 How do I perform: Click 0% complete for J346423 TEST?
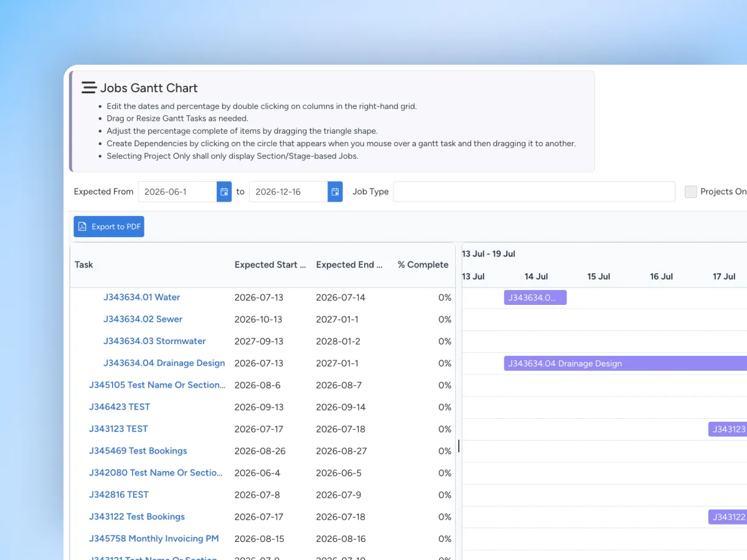click(444, 407)
